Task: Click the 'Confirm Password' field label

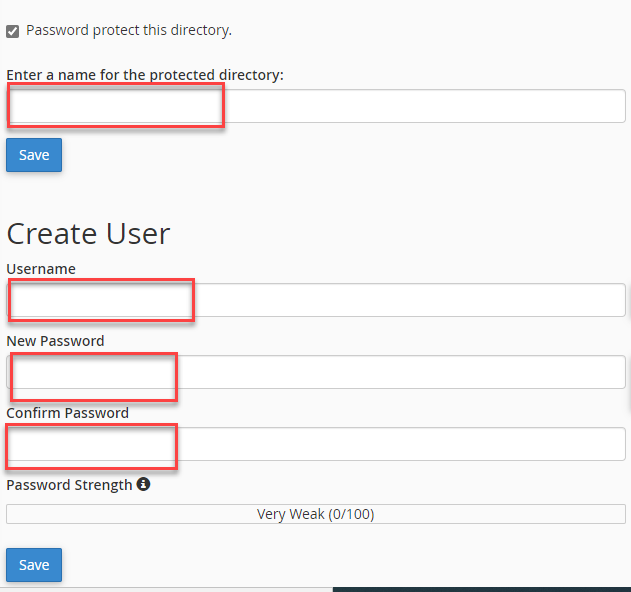Action: point(68,413)
